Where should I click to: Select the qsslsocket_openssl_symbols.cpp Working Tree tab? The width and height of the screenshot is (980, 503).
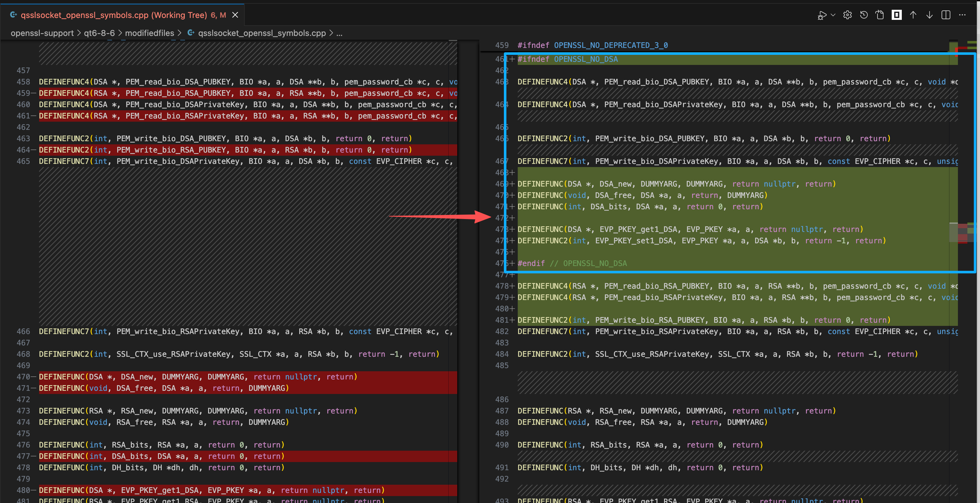114,15
